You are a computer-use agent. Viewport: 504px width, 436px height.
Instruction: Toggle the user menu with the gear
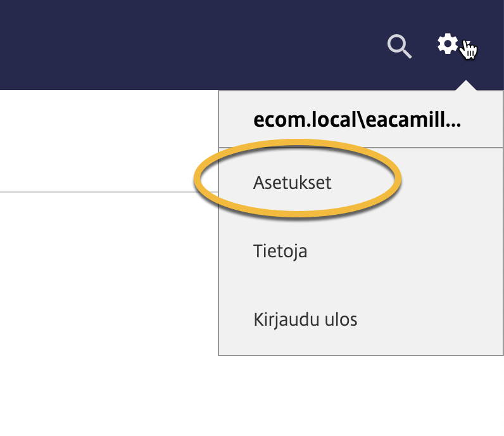pos(448,44)
